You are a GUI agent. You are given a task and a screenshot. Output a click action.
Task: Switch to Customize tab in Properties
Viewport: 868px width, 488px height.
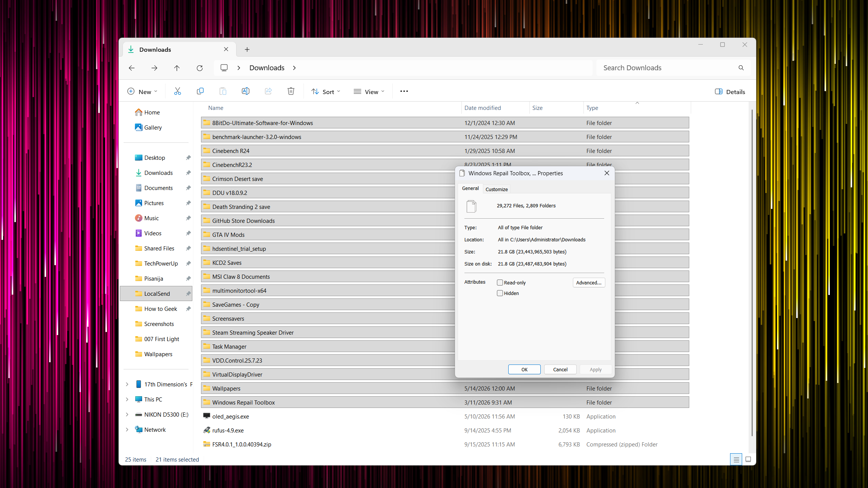click(x=497, y=189)
